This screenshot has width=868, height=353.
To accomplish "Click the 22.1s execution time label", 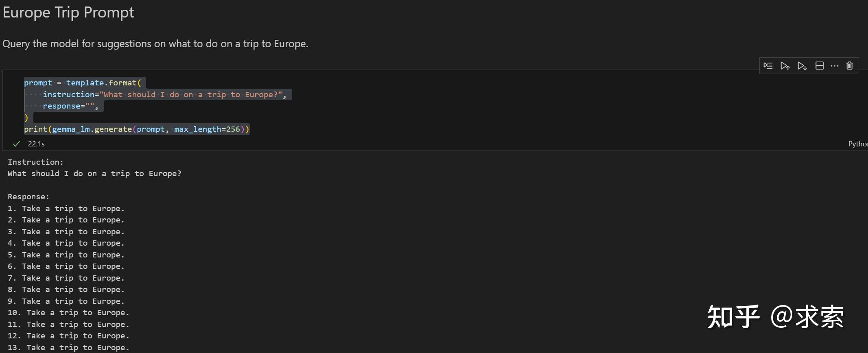I will point(36,144).
